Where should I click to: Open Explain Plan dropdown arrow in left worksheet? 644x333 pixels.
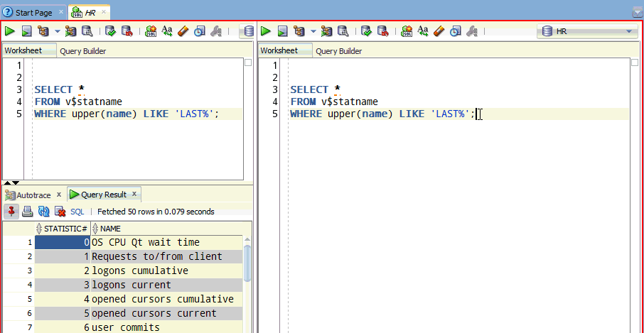[57, 31]
